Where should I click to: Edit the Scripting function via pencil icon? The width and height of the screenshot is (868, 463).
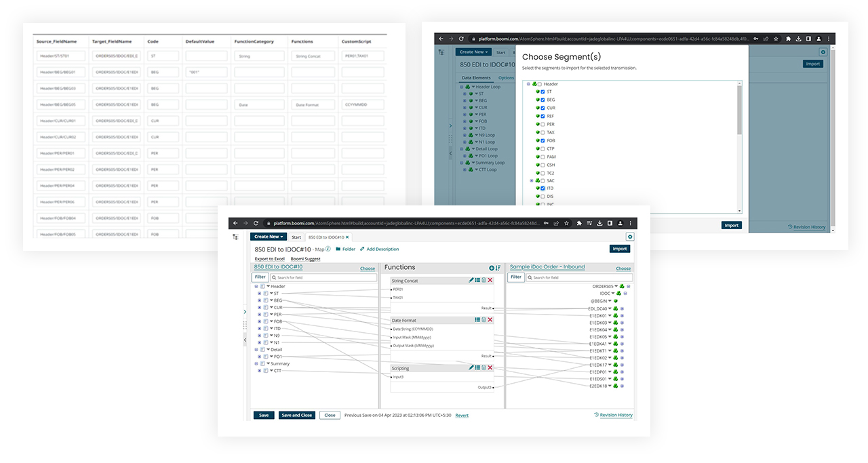(x=471, y=367)
